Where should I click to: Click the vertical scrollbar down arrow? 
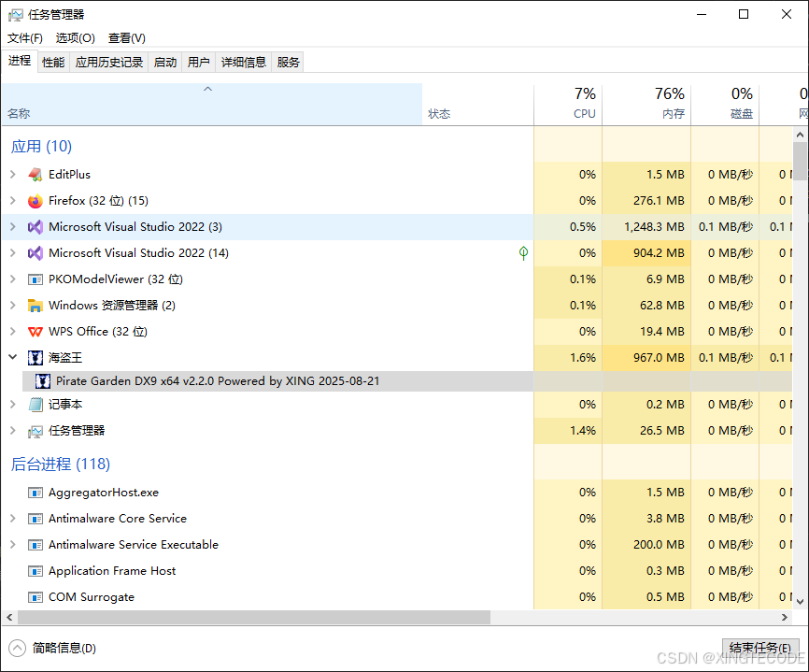point(800,601)
